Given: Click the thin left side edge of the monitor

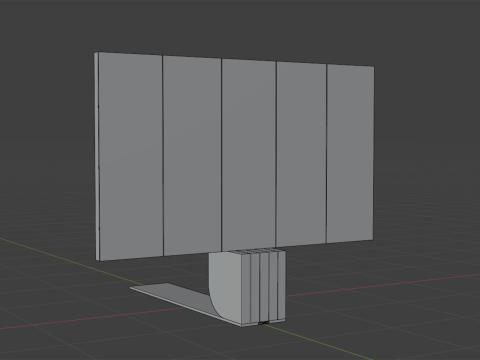Looking at the screenshot, I should (x=97, y=156).
